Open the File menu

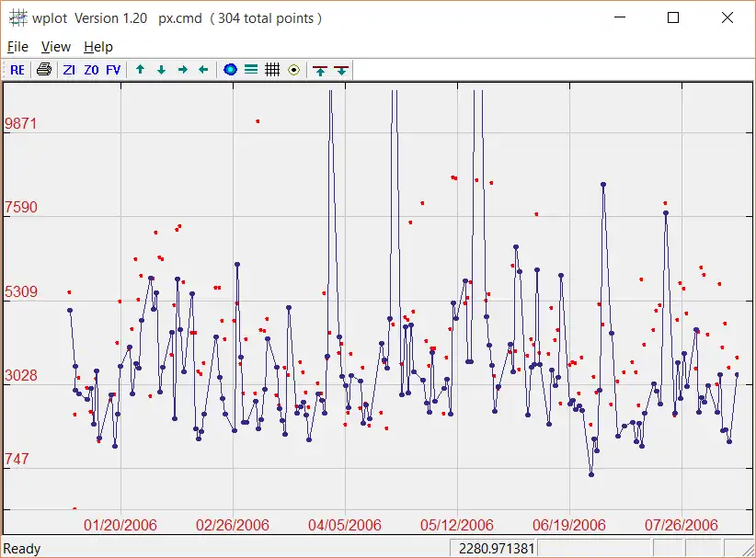click(x=17, y=47)
